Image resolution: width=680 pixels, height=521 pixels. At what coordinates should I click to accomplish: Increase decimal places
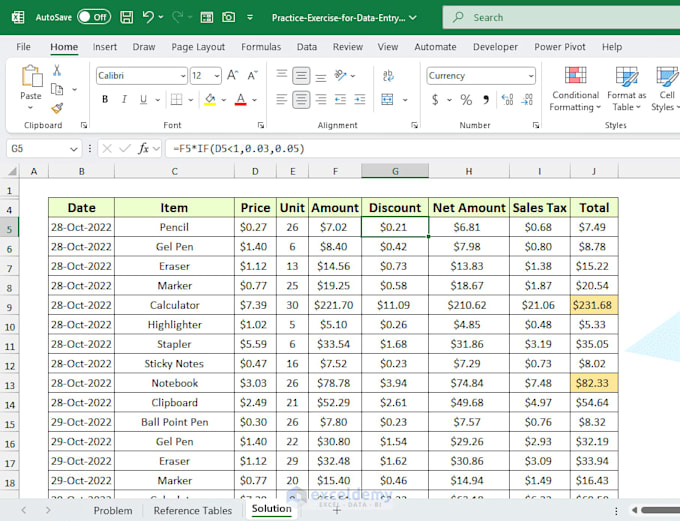(x=507, y=100)
